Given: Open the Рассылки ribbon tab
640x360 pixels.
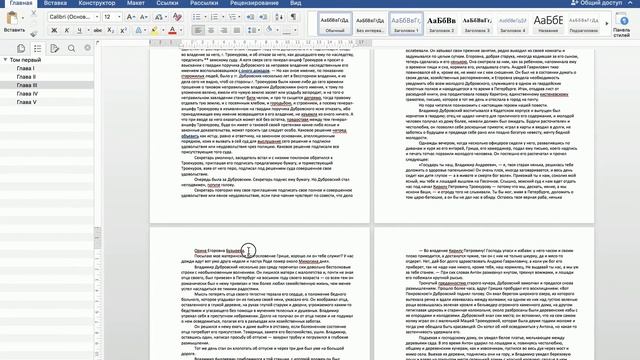Looking at the screenshot, I should pos(204,3).
